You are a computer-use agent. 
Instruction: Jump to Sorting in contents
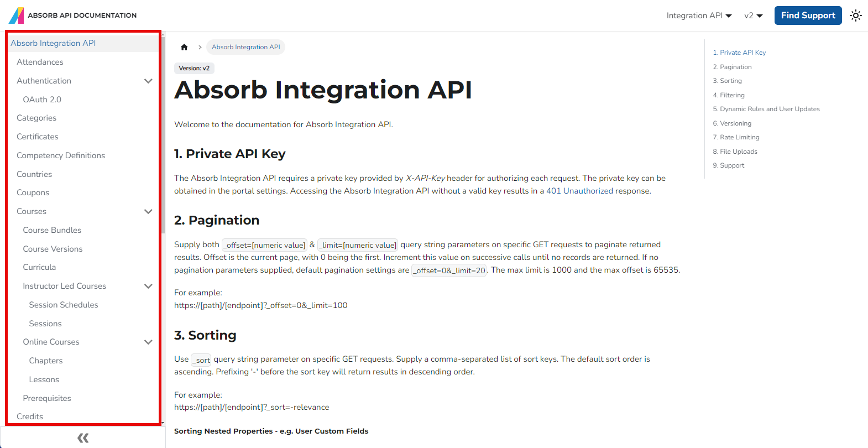727,81
